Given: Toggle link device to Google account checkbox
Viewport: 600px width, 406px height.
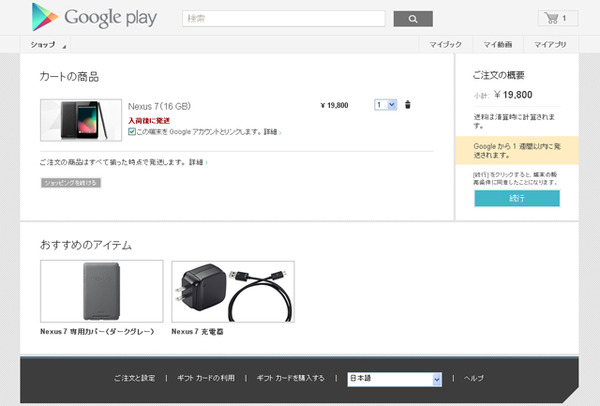Looking at the screenshot, I should click(132, 132).
